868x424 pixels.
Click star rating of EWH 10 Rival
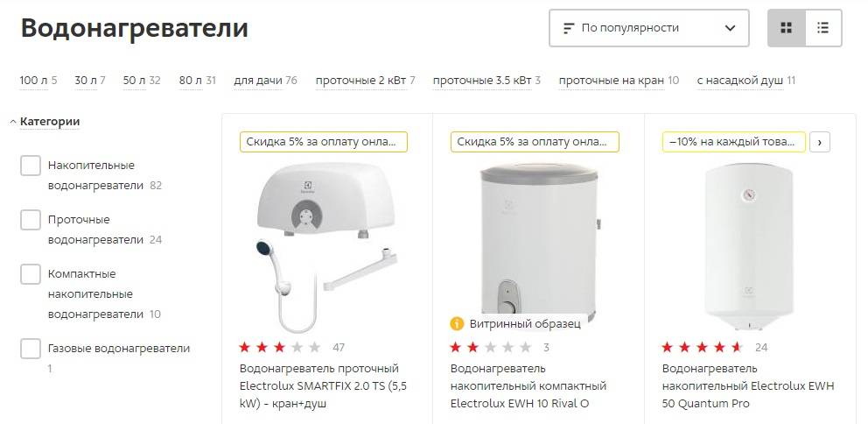pyautogui.click(x=491, y=348)
